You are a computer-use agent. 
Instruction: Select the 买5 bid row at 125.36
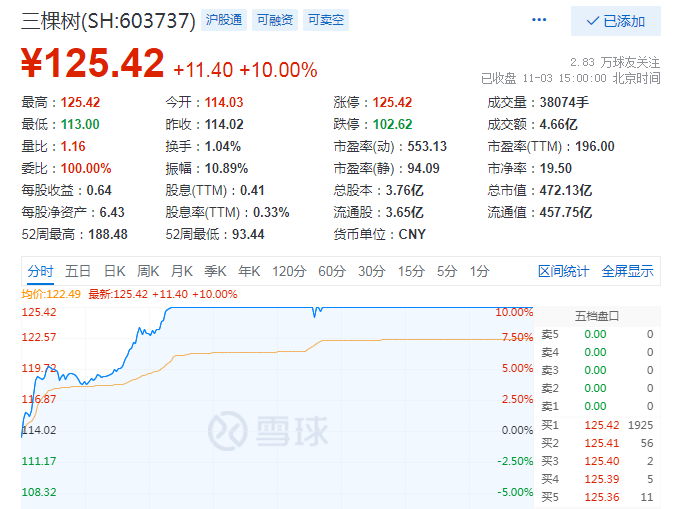(x=597, y=497)
